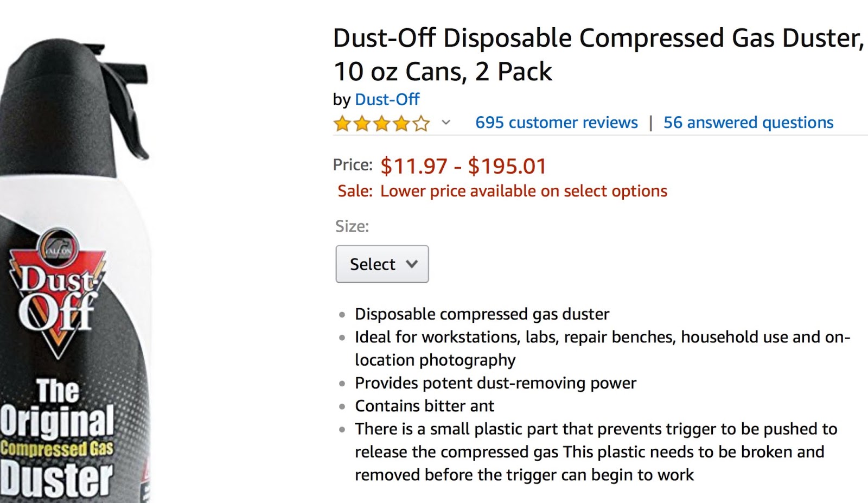This screenshot has height=503, width=868.
Task: Expand the chevron beside the star rating
Action: pyautogui.click(x=446, y=123)
